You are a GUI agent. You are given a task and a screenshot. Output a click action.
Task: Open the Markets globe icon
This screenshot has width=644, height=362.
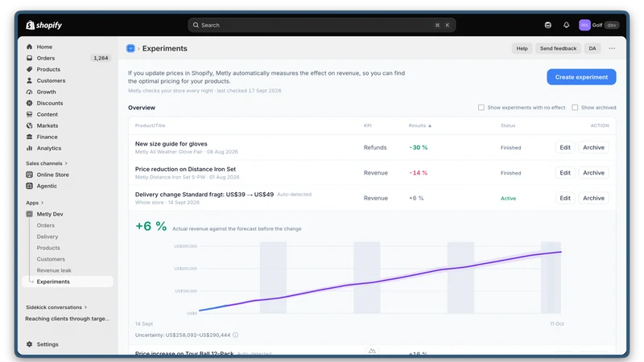[29, 125]
